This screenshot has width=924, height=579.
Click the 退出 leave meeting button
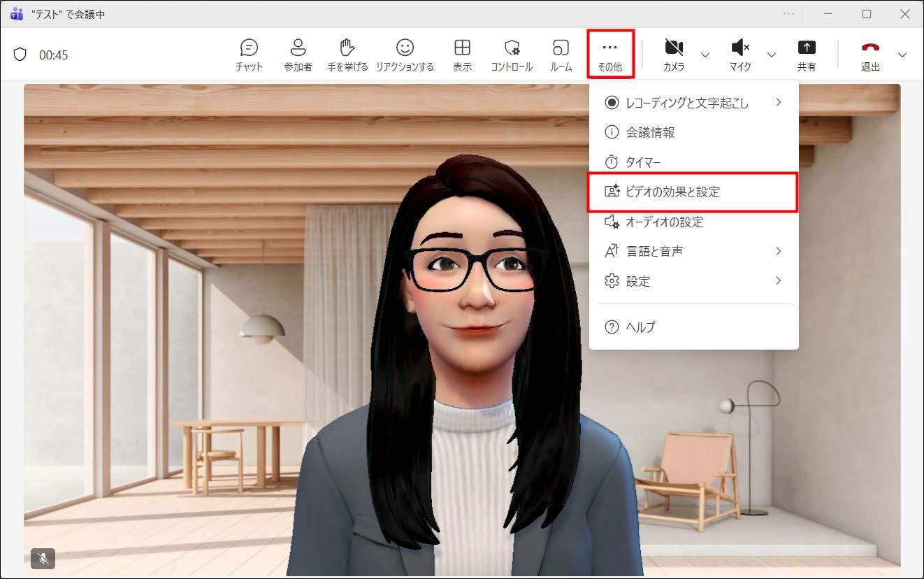tap(870, 55)
